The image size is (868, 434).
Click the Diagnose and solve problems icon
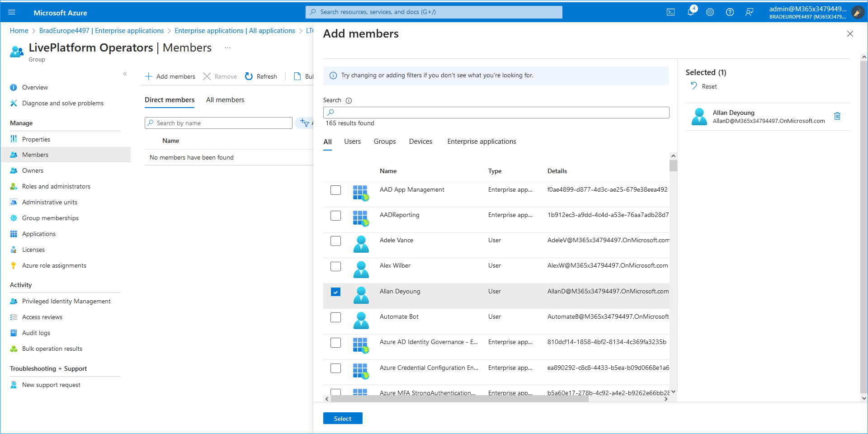14,103
